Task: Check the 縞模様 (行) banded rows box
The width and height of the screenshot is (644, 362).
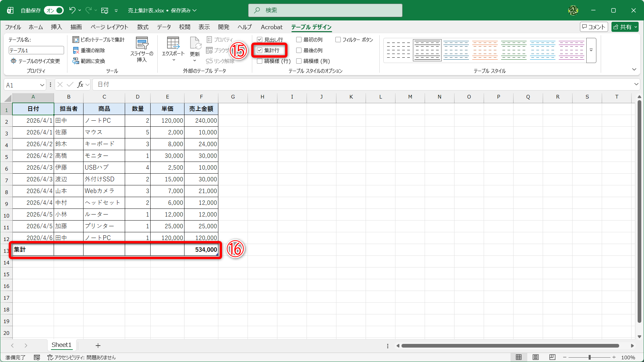Action: coord(260,61)
